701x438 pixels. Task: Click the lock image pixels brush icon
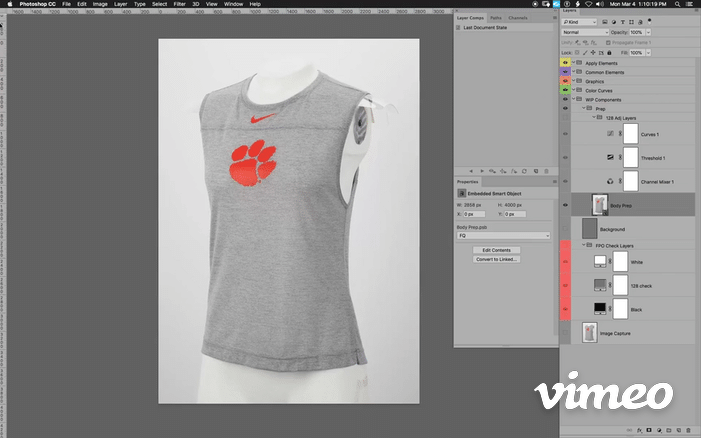(585, 53)
